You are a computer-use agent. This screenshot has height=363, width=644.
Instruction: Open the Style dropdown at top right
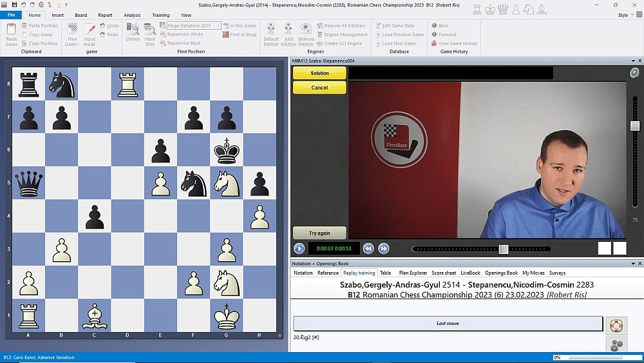coord(625,15)
